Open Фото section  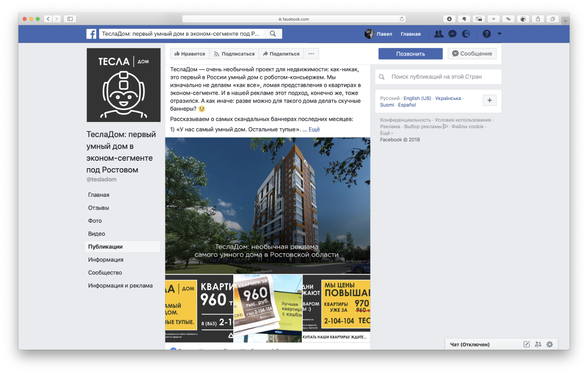point(95,221)
